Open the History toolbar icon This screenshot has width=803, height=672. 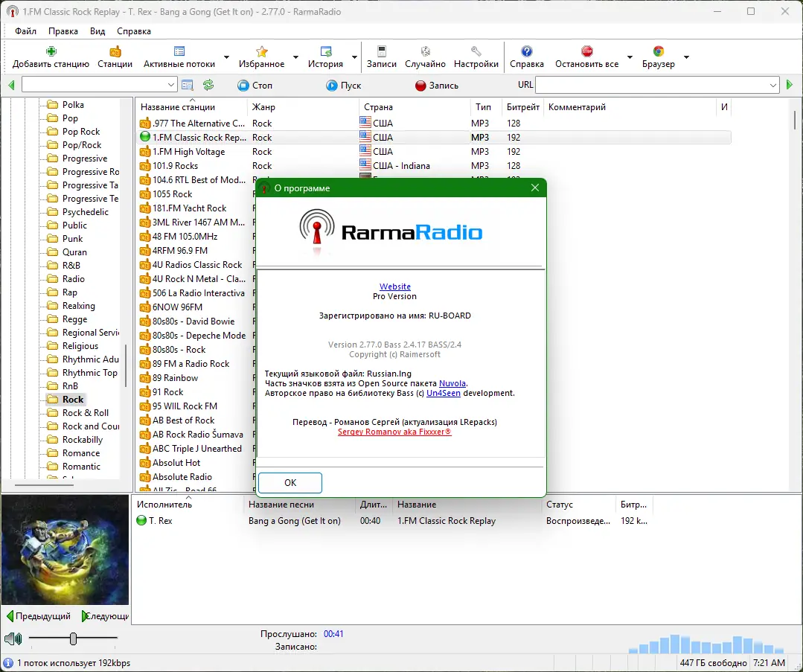click(x=326, y=51)
